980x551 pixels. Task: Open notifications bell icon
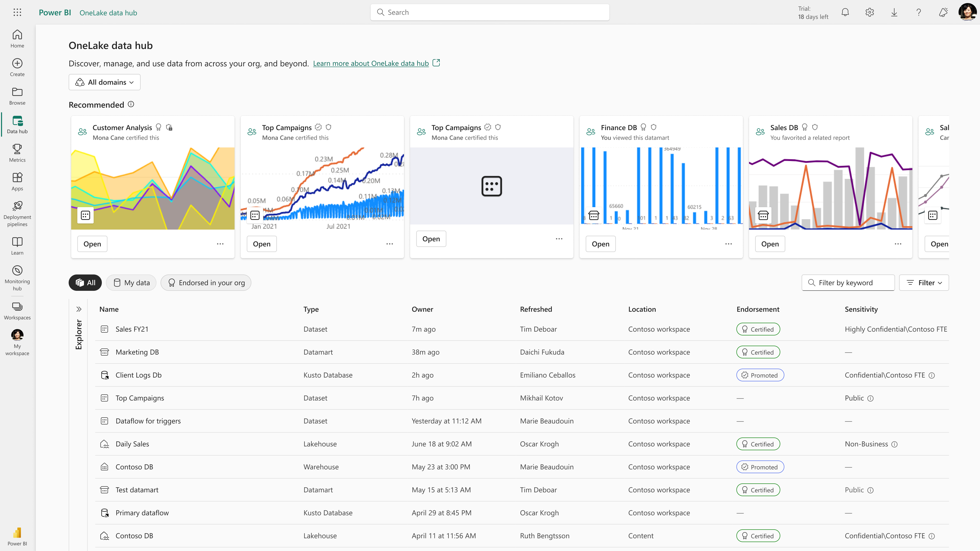click(x=845, y=12)
